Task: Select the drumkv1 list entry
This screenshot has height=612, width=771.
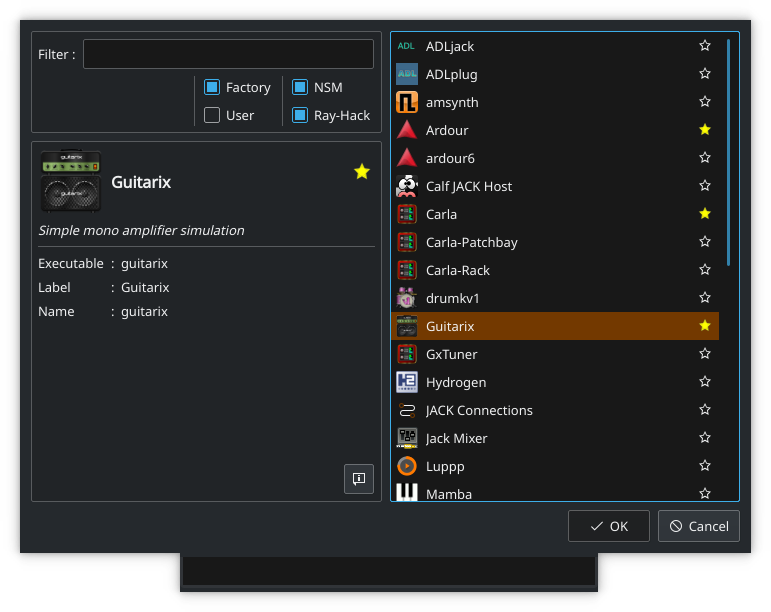Action: pyautogui.click(x=555, y=298)
